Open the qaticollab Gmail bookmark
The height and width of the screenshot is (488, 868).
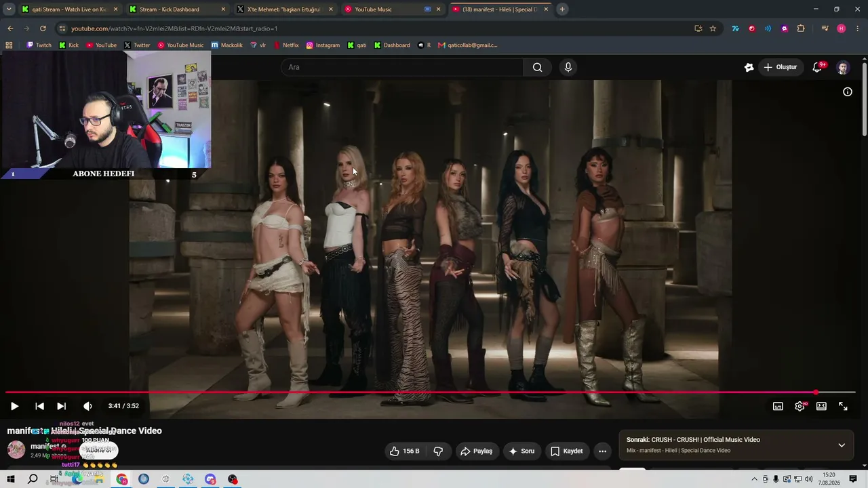(x=468, y=45)
